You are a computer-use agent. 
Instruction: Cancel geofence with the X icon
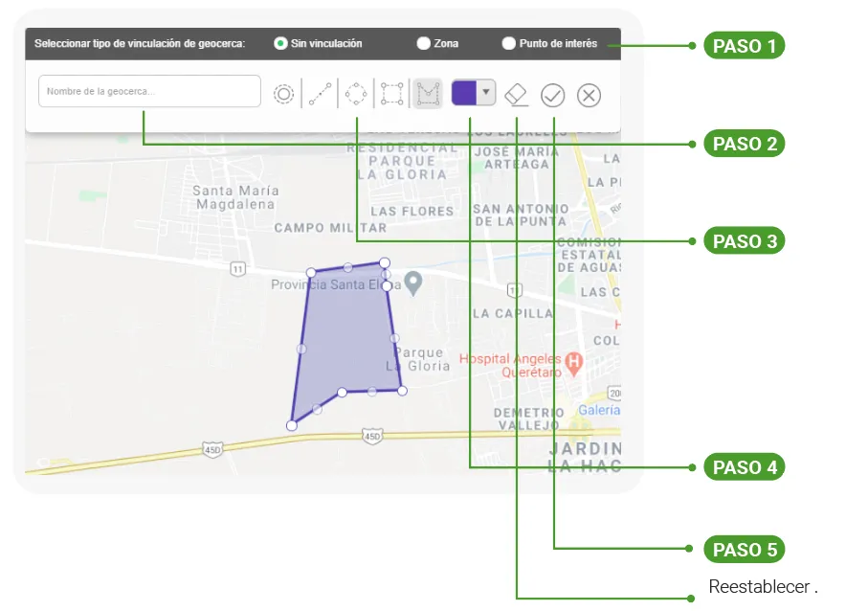[x=589, y=95]
